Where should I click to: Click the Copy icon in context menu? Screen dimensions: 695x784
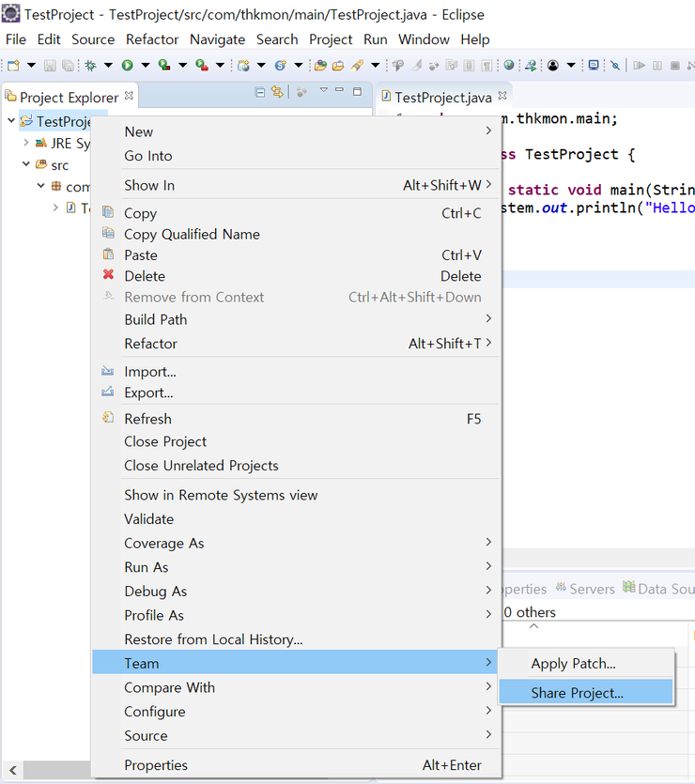108,213
